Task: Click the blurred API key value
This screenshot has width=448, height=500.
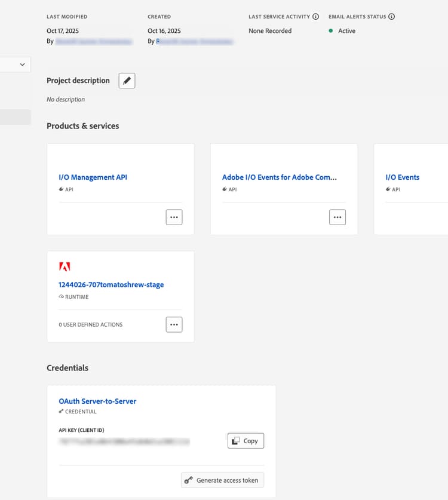Action: [x=124, y=441]
